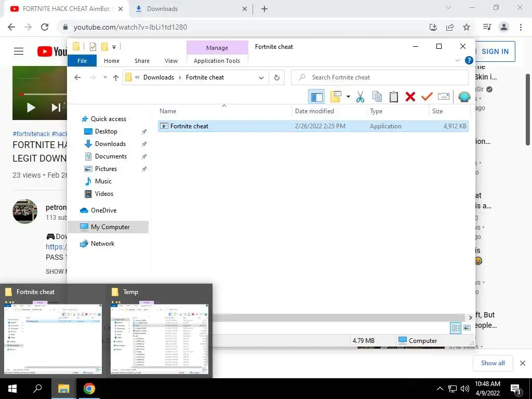This screenshot has width=532, height=399.
Task: Refresh the Fortnite cheat folder
Action: pos(277,78)
